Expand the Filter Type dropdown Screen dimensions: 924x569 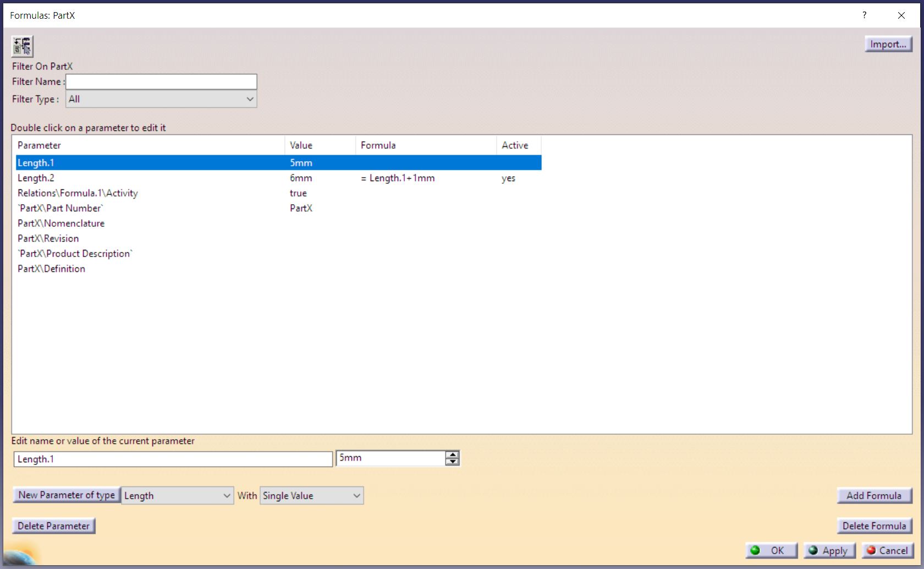point(250,99)
